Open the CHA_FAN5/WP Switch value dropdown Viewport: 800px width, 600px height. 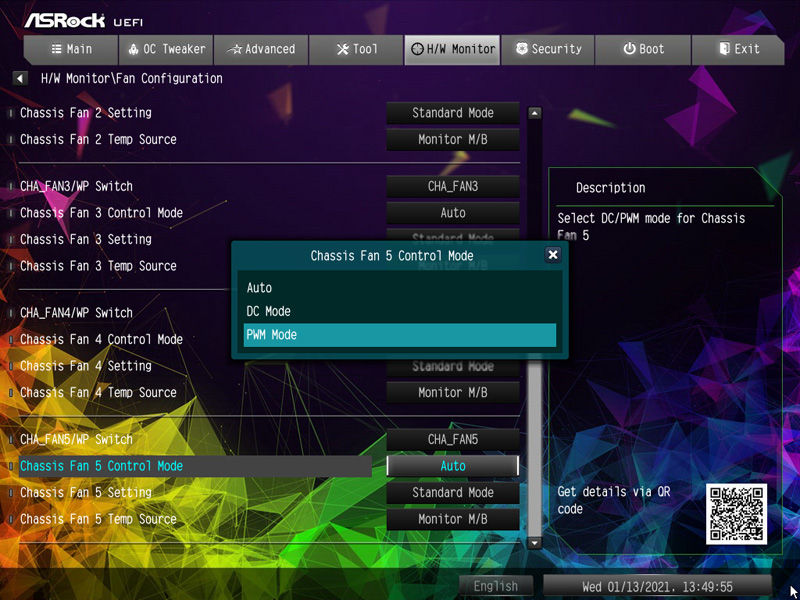[453, 439]
